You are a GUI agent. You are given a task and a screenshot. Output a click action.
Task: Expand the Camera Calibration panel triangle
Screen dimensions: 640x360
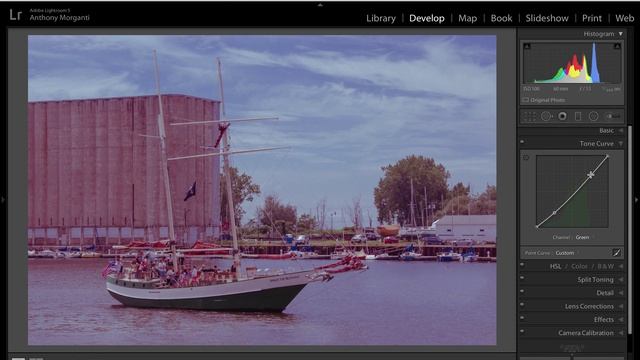[621, 333]
